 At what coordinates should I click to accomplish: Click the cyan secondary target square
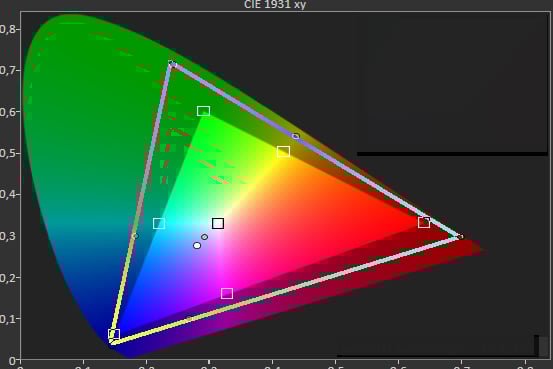point(159,223)
